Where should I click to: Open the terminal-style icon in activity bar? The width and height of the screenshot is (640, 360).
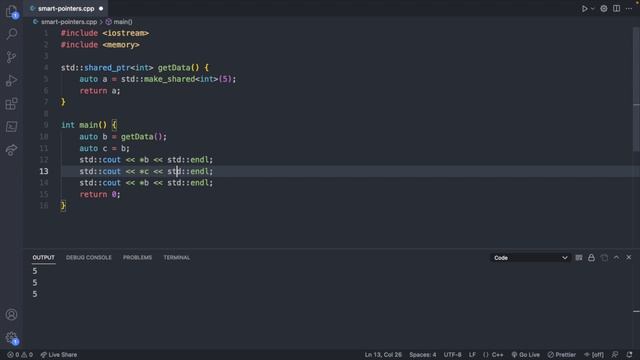coord(11,127)
